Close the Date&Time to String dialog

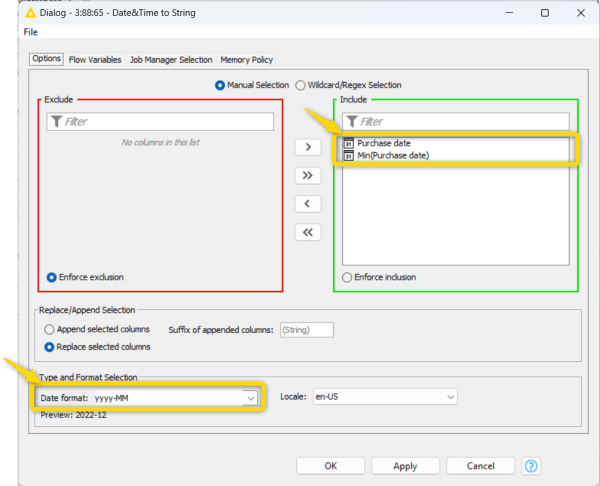point(580,13)
